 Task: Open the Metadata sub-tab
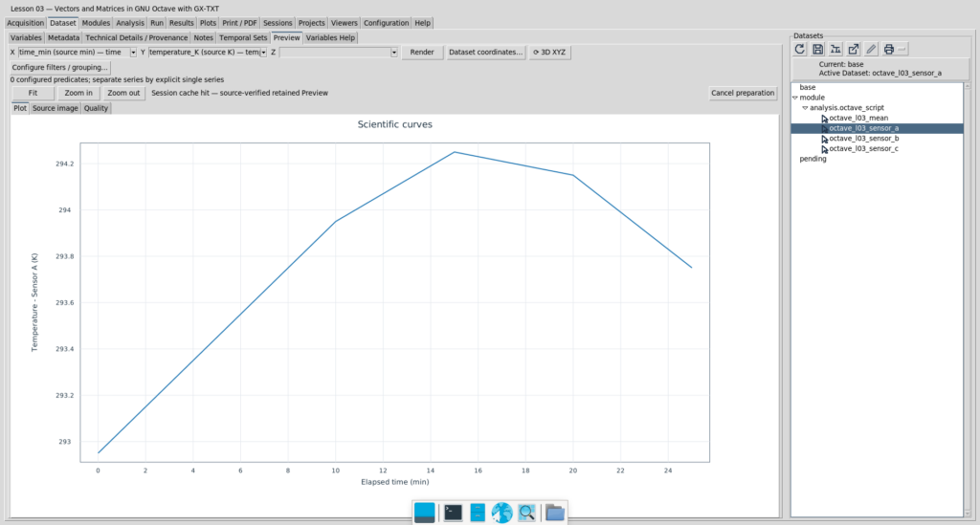(63, 38)
